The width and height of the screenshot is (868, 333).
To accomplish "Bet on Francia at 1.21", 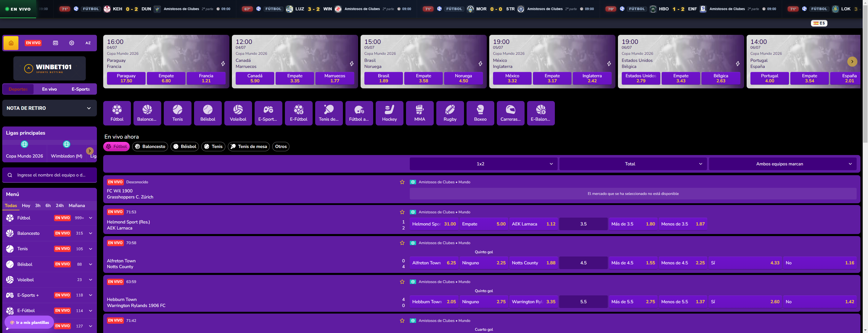I will [x=206, y=78].
